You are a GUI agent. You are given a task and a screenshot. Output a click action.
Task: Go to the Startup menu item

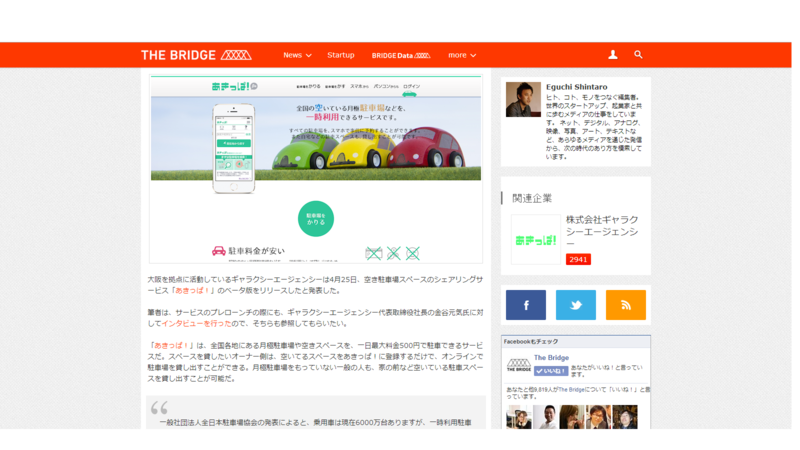pos(341,55)
